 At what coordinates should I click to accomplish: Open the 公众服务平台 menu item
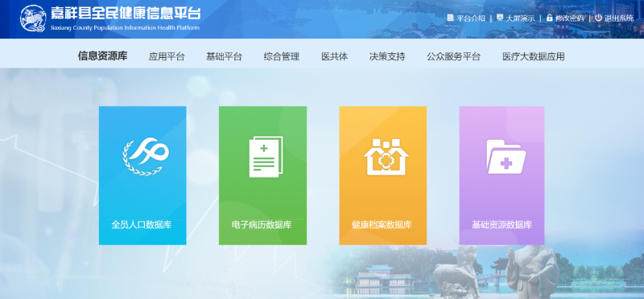coord(453,56)
